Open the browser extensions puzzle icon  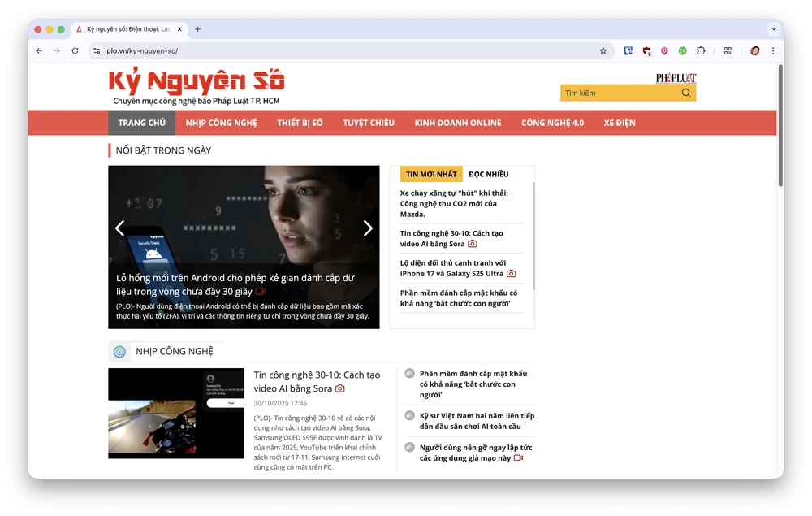701,50
